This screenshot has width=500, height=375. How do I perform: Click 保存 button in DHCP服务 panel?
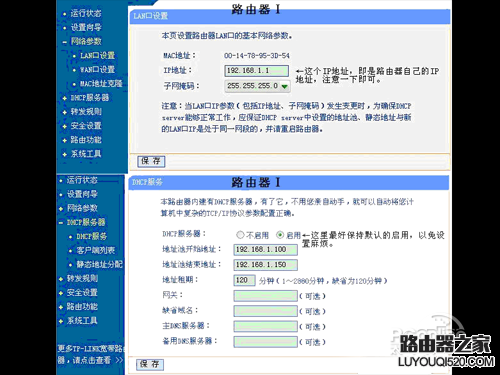pyautogui.click(x=150, y=364)
